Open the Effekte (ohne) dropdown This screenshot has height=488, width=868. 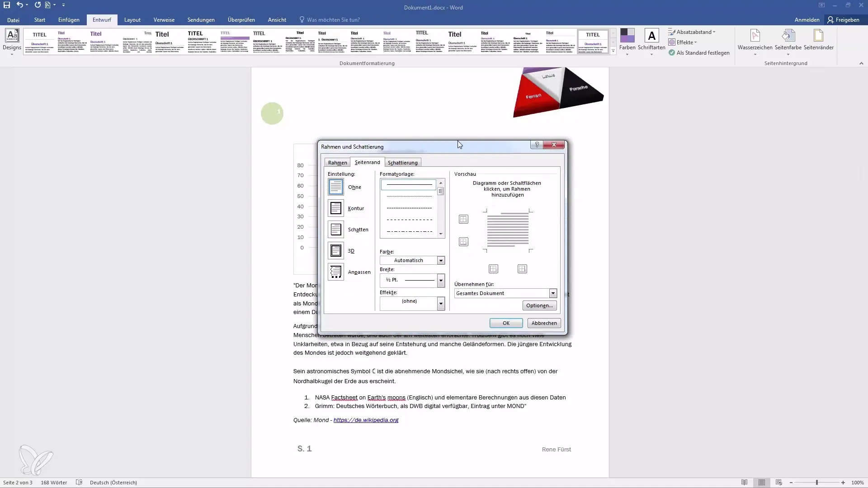point(441,304)
